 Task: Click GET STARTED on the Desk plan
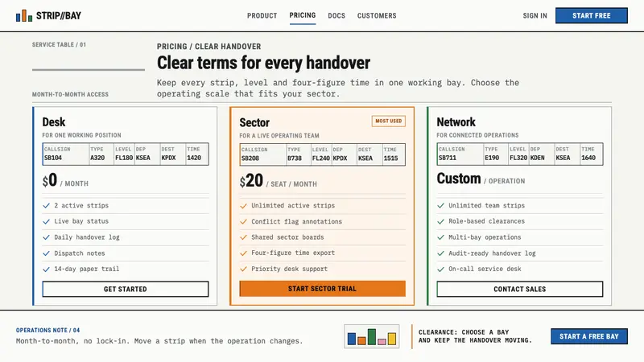126,289
